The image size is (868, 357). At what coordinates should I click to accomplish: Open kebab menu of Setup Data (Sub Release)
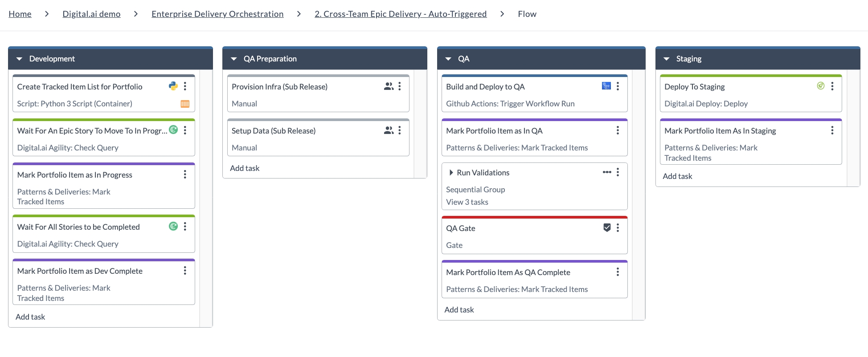pyautogui.click(x=400, y=130)
